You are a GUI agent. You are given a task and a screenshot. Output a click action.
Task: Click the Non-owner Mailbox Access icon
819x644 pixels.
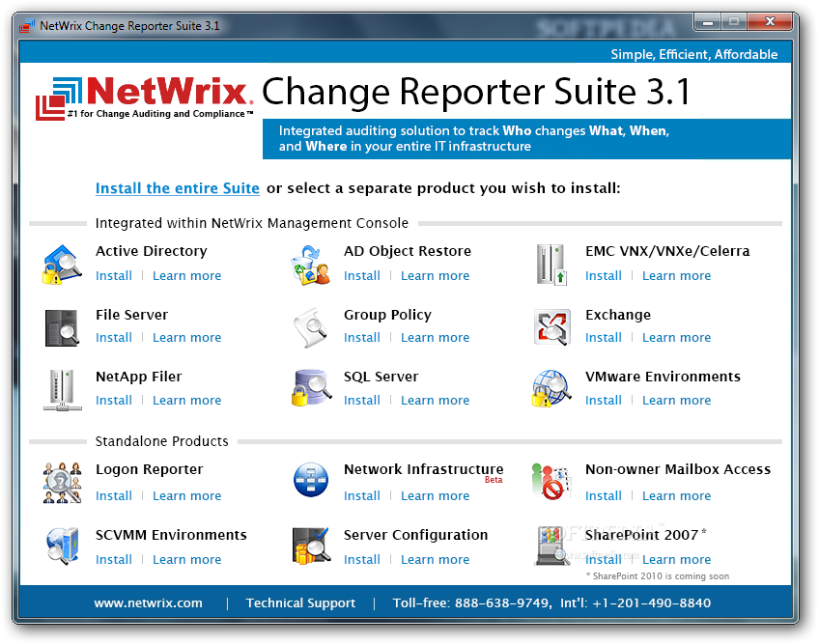tap(551, 481)
